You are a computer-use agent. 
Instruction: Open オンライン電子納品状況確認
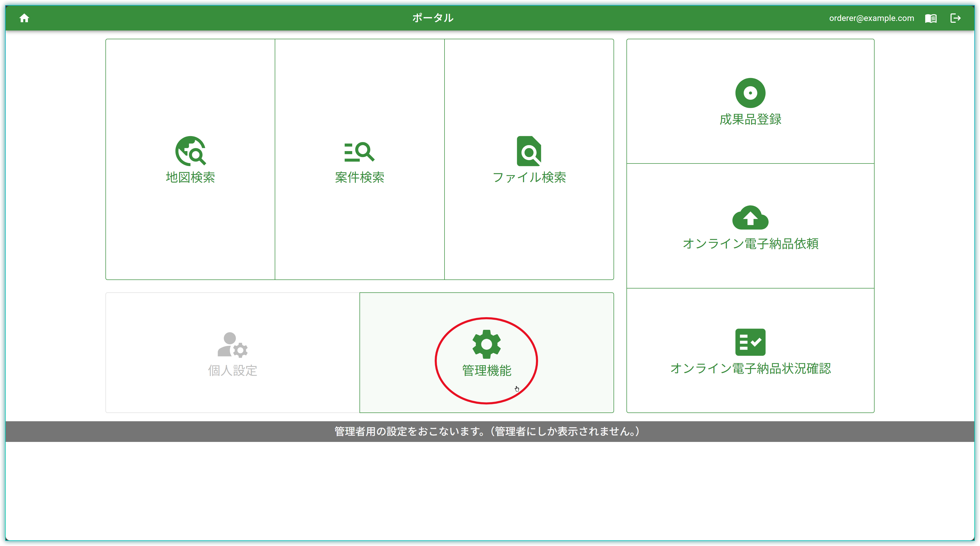click(x=750, y=369)
